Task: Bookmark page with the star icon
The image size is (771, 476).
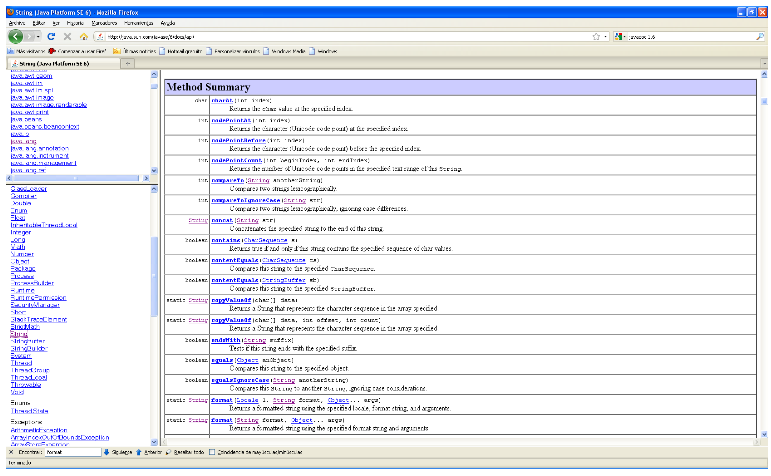Action: click(594, 35)
